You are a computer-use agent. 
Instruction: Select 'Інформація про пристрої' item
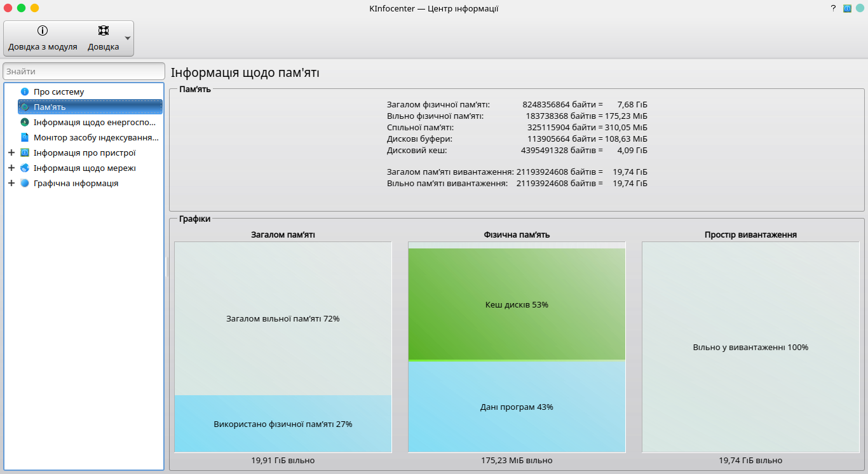(85, 152)
